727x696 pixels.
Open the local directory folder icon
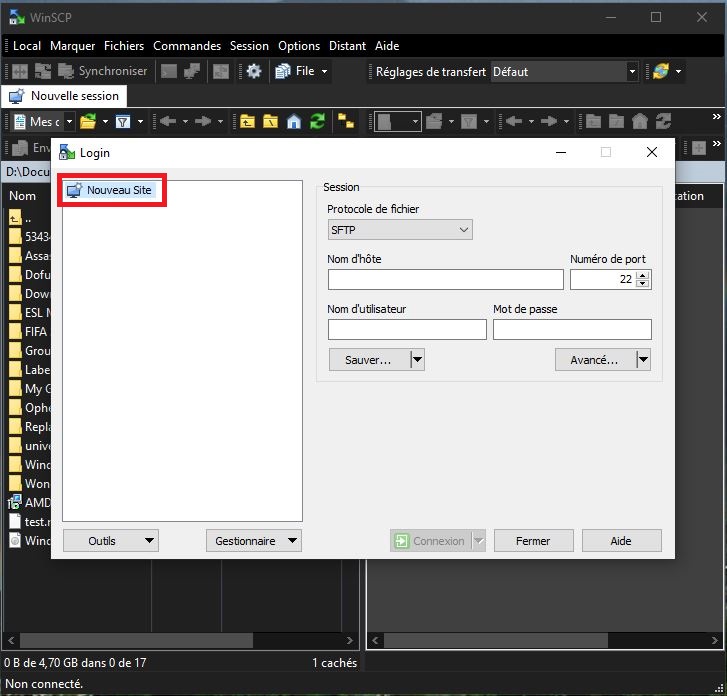coord(88,122)
